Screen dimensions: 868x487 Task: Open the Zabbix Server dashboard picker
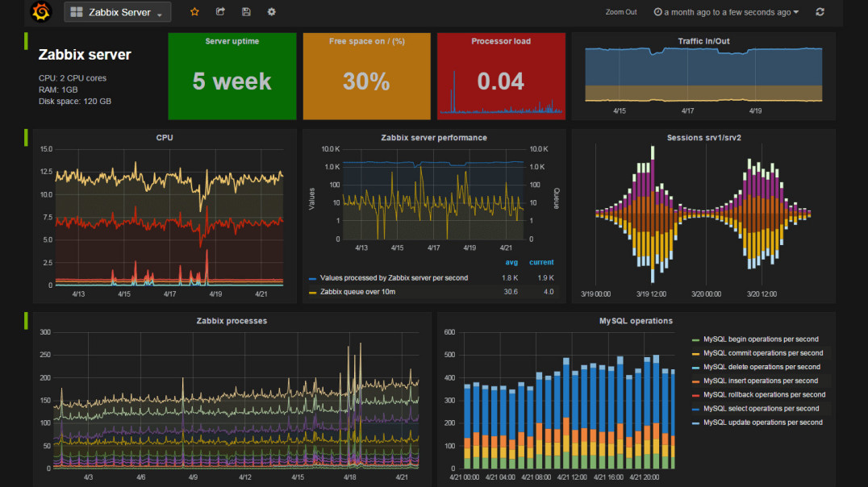tap(117, 12)
